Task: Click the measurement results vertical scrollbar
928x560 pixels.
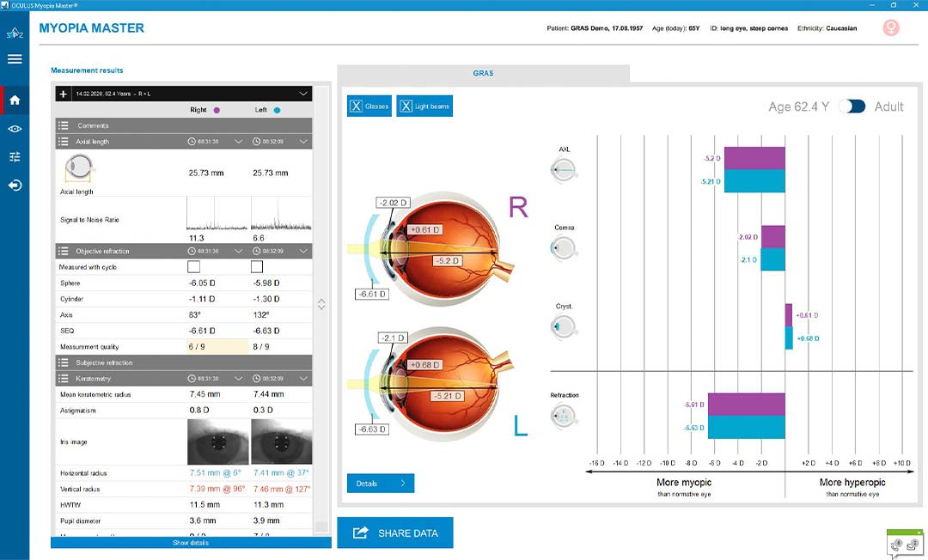Action: [x=321, y=309]
